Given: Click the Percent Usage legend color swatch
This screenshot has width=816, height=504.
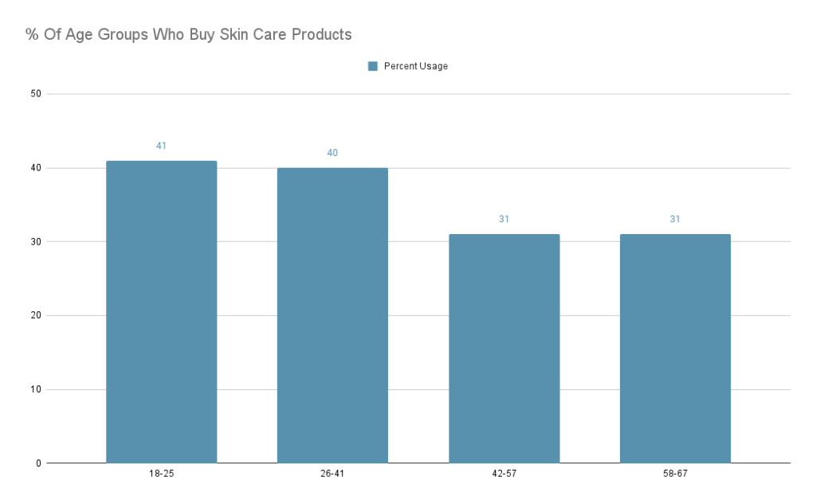Looking at the screenshot, I should click(x=373, y=66).
